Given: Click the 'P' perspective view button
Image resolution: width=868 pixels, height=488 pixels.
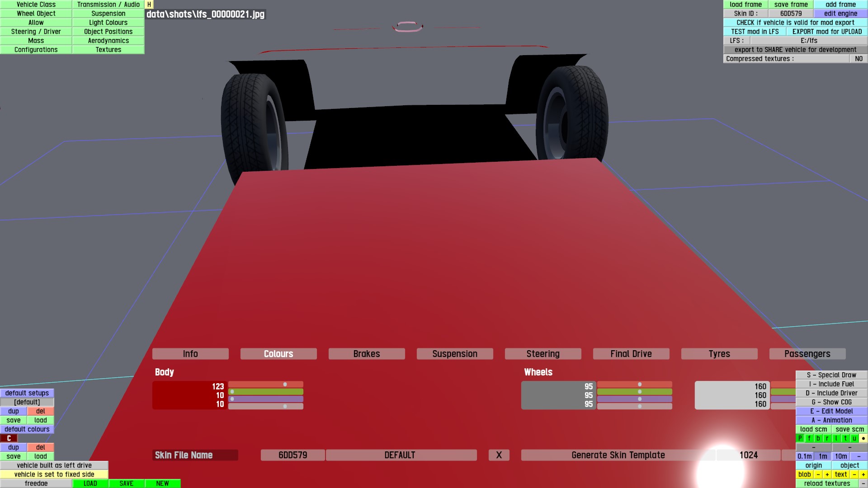Looking at the screenshot, I should coord(800,438).
